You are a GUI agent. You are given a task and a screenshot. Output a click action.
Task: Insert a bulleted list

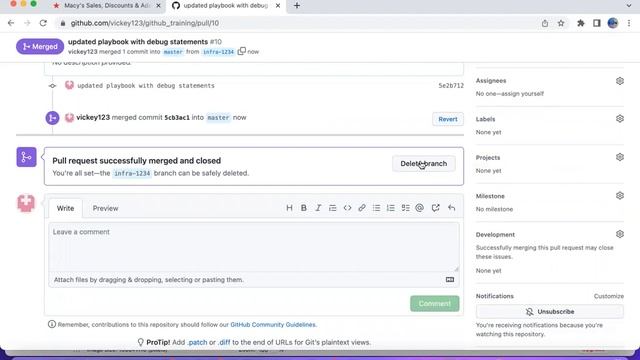pos(376,208)
